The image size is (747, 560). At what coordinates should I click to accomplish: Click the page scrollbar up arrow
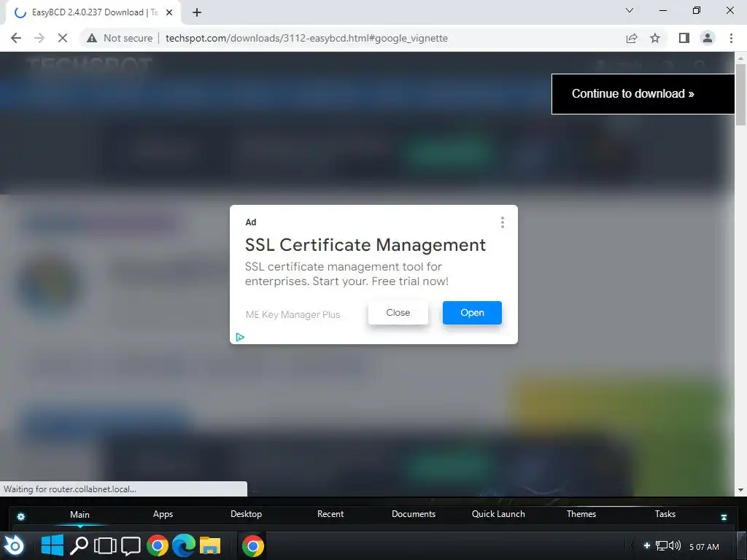(740, 58)
